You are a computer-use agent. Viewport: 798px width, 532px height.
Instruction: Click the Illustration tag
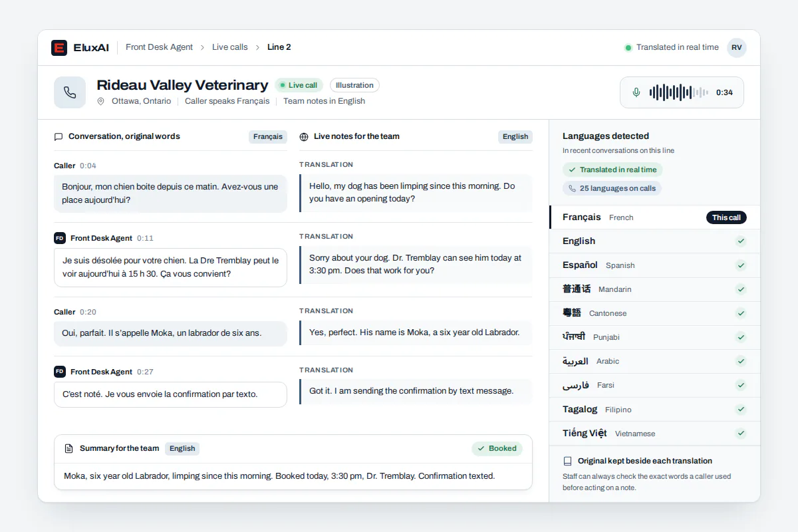coord(354,85)
